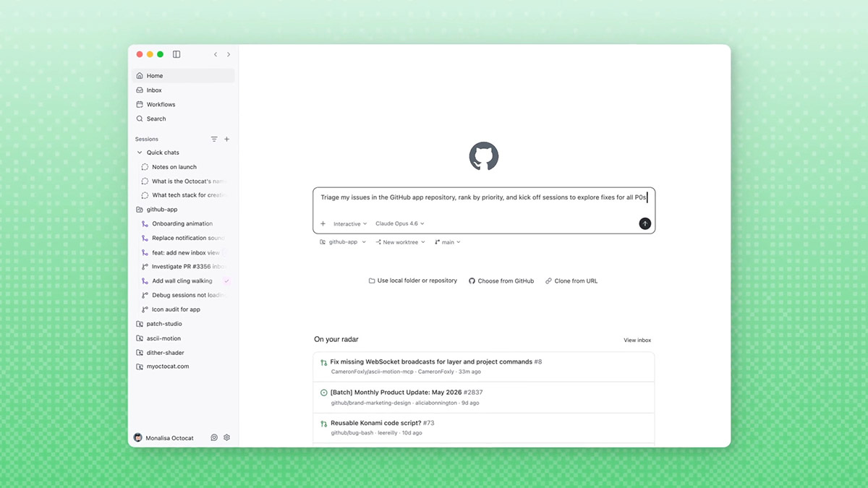The image size is (868, 488).
Task: Open 'Fix missing WebSocket broadcasts' item #8
Action: [484, 367]
